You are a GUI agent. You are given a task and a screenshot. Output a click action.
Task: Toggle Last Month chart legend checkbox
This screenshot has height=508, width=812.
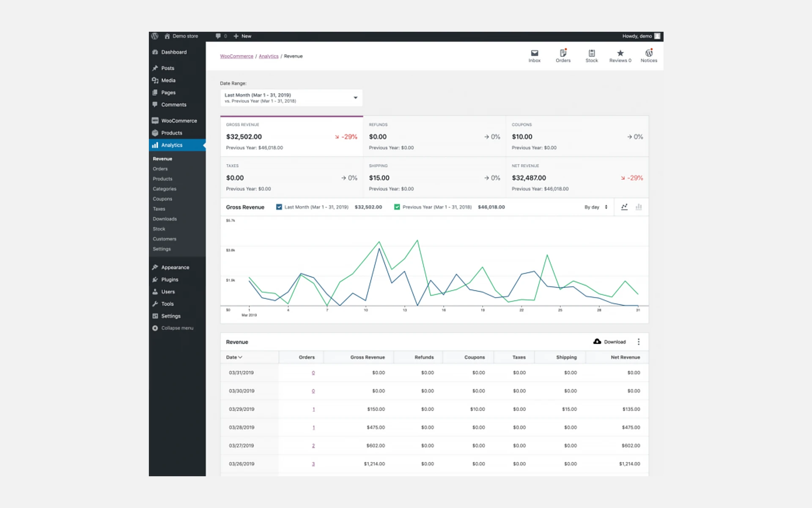279,207
